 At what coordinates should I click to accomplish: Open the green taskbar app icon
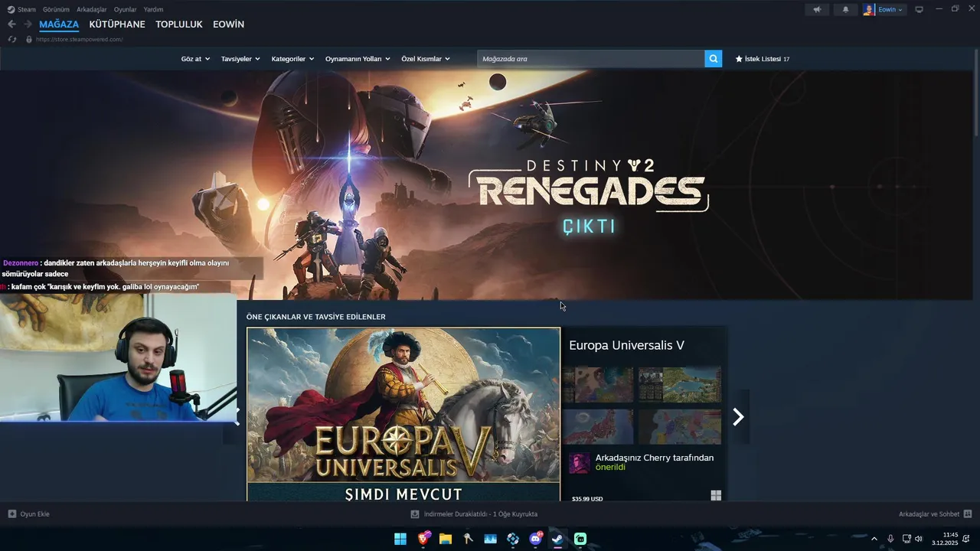click(x=580, y=539)
